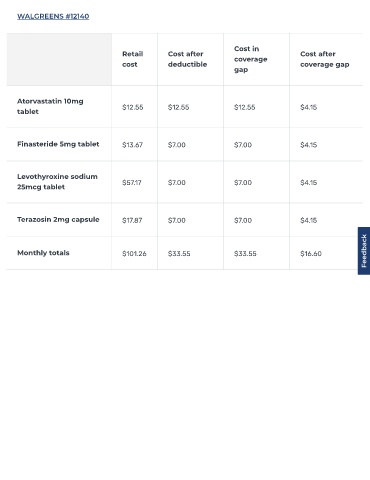Screen dimensions: 370x480
Task: Select the Monthly totals row label
Action: 43,253
